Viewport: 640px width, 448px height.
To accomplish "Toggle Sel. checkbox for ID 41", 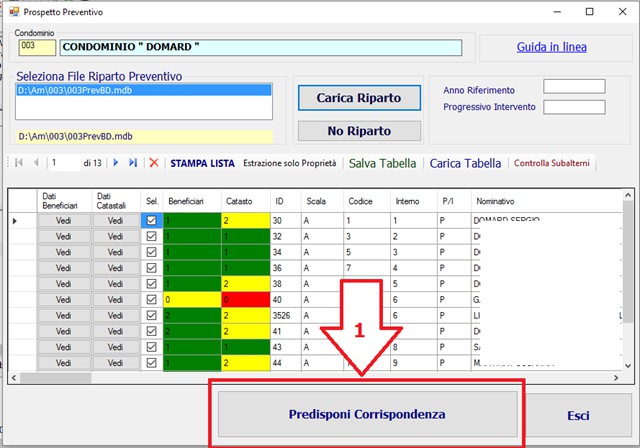I will (151, 331).
